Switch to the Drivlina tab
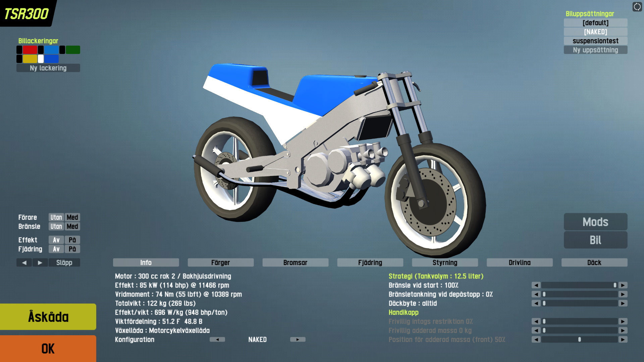 point(519,263)
